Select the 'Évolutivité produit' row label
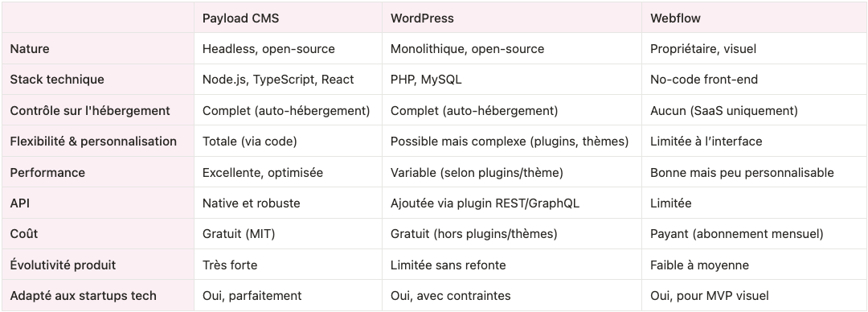Image resolution: width=868 pixels, height=312 pixels. coord(98,265)
